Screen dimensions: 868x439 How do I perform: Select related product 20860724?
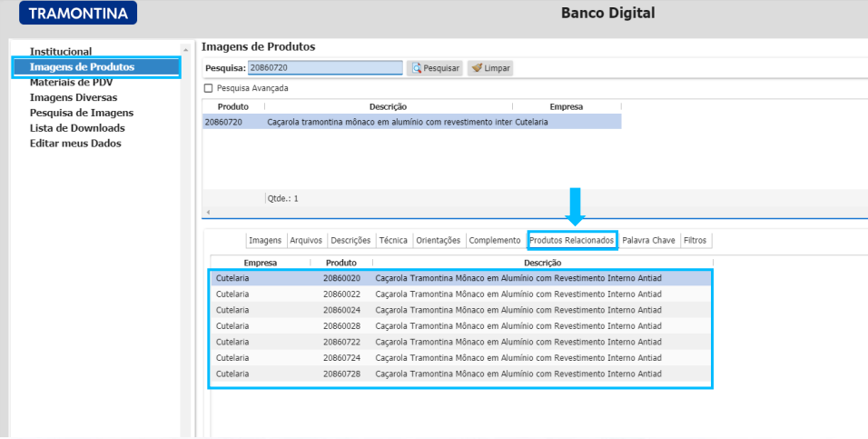click(x=460, y=358)
